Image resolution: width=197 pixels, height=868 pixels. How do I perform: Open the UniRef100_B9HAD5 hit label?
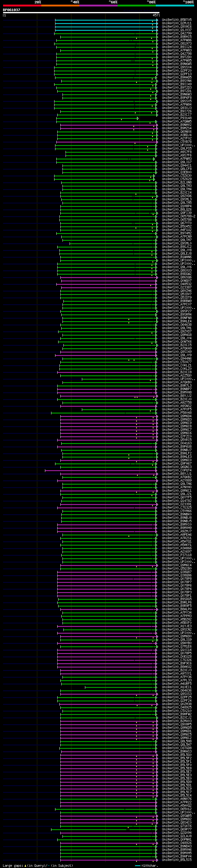click(x=177, y=78)
